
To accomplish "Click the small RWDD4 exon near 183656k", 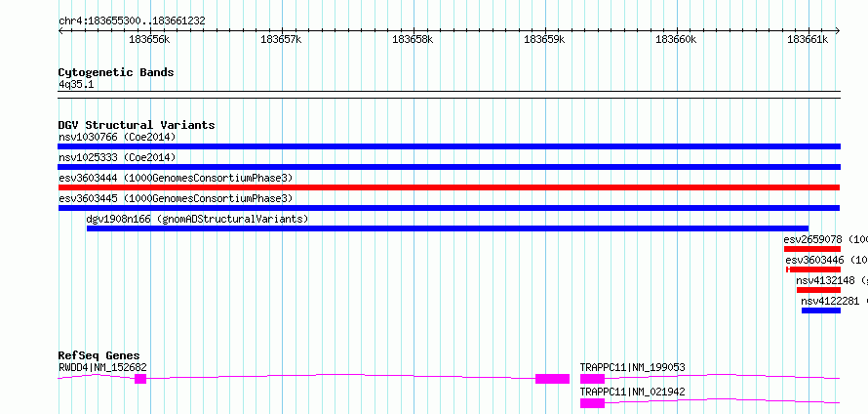I will 140,379.
